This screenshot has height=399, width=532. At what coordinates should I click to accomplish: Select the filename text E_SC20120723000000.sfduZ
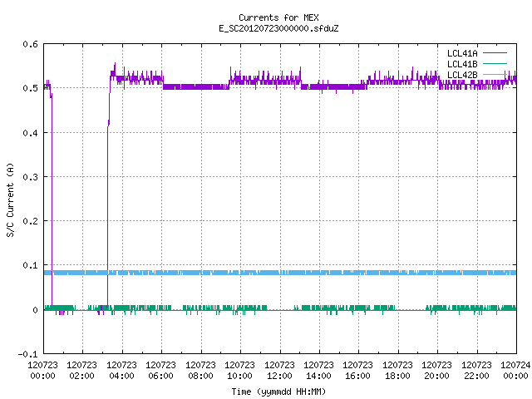coord(278,28)
